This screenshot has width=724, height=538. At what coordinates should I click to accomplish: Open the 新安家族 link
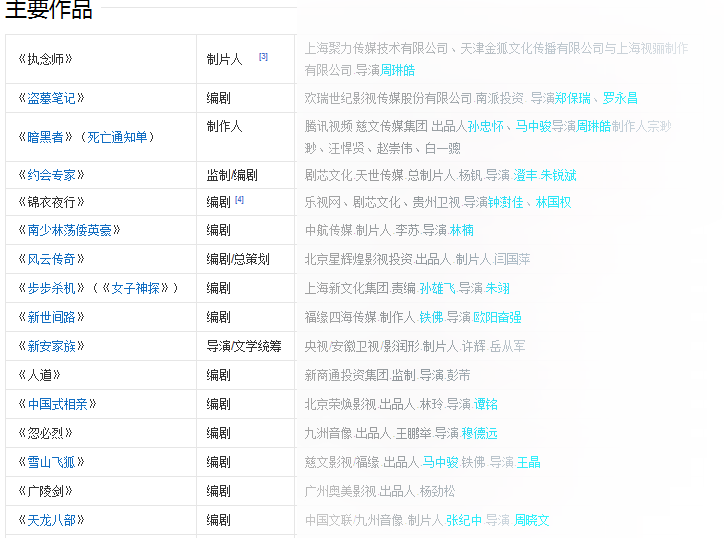[x=51, y=346]
